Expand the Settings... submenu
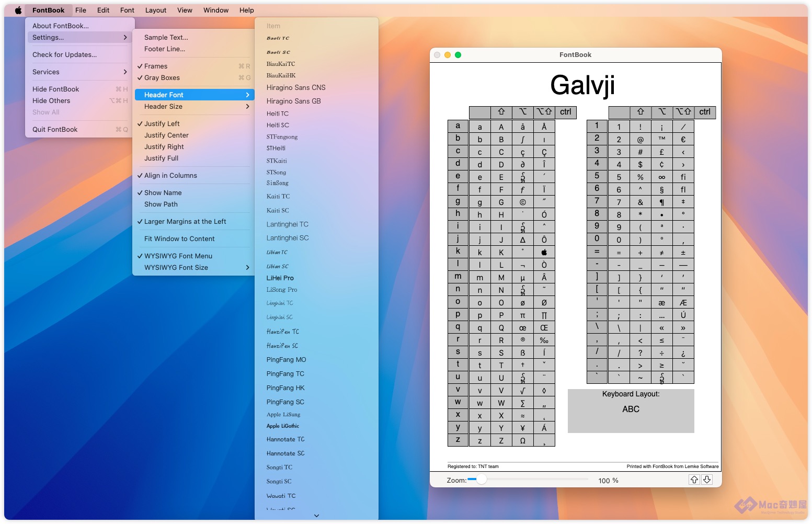 pos(79,37)
